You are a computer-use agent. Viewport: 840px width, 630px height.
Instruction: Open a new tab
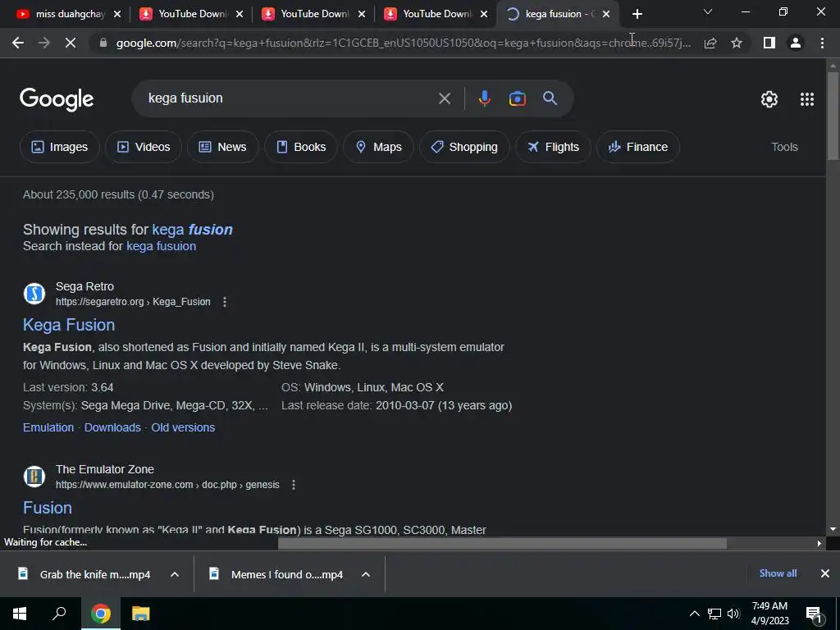click(x=637, y=14)
